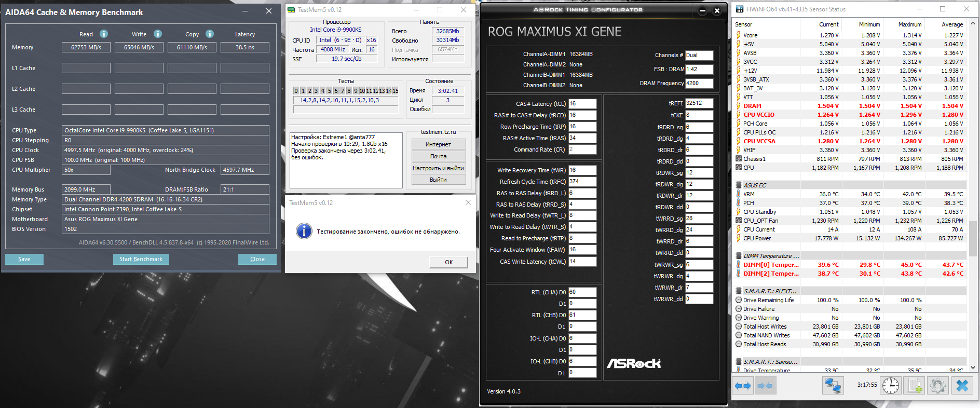The image size is (980, 408).
Task: Click the chip icon beside ASUS EC
Action: (x=739, y=185)
